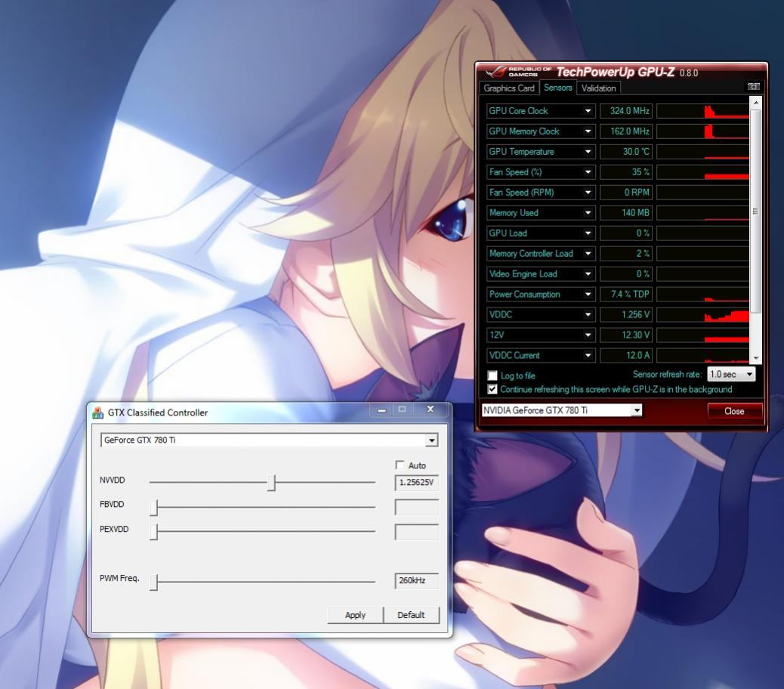784x689 pixels.
Task: Click the PWM Freq. slider handle
Action: tap(154, 582)
